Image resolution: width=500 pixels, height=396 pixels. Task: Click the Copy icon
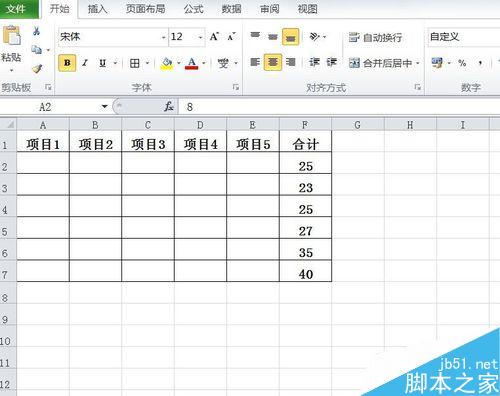[36, 50]
